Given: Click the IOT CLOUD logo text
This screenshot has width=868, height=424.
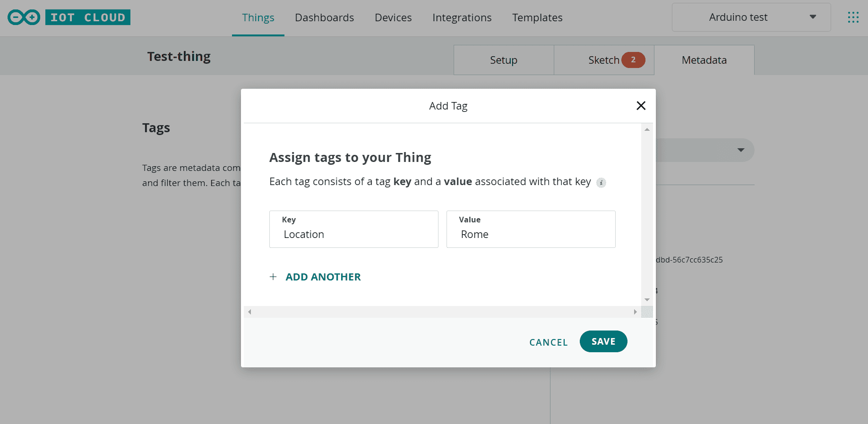Looking at the screenshot, I should click(x=88, y=17).
